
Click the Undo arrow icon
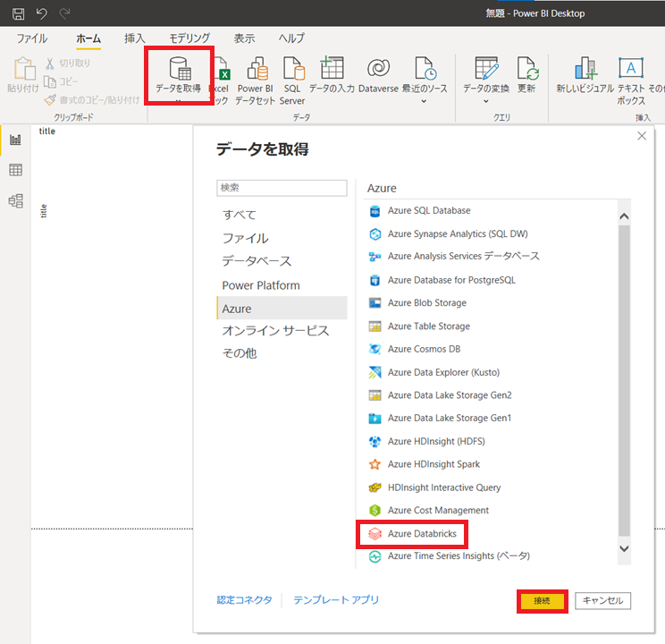pos(41,13)
